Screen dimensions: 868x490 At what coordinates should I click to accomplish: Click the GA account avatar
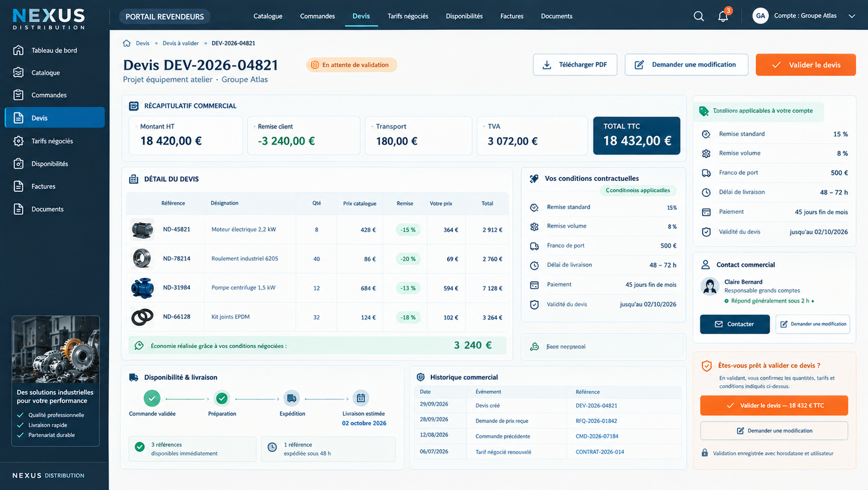pos(761,16)
